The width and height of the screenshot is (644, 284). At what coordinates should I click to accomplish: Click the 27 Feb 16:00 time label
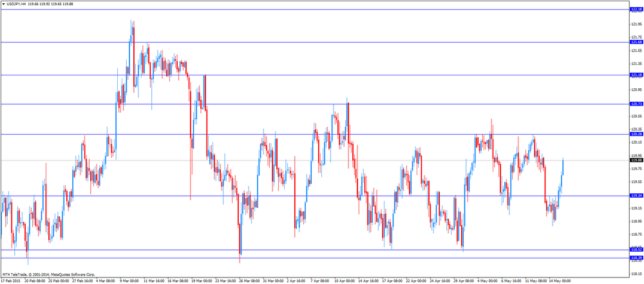(x=82, y=281)
